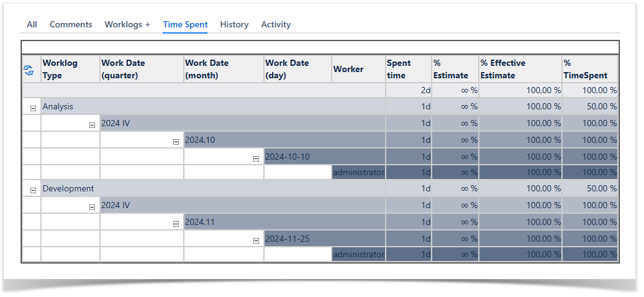The image size is (644, 297).
Task: Click the refresh icon in table header
Action: point(28,70)
